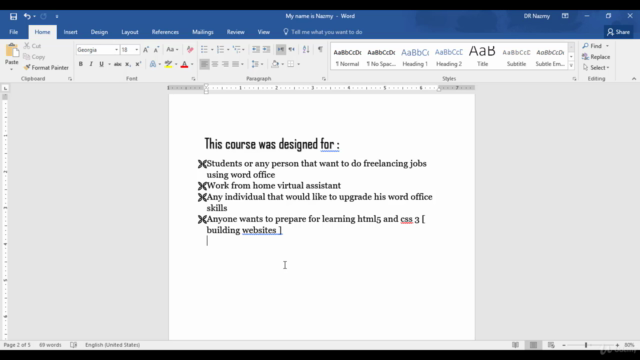Viewport: 640px width, 360px height.
Task: Apply the Subtitle style
Action: (x=516, y=57)
